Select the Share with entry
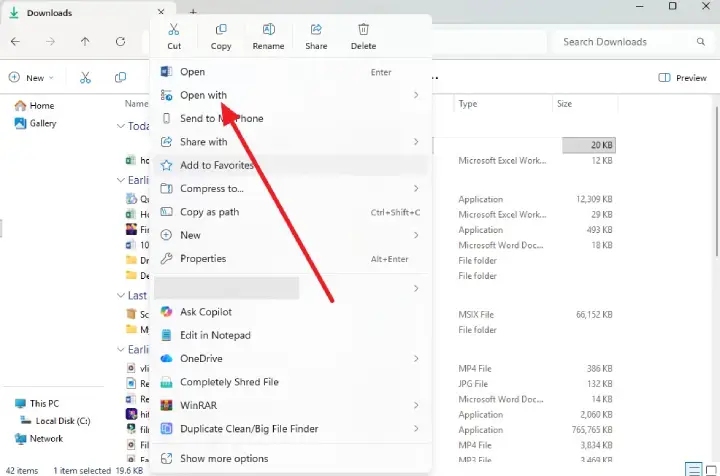 [292, 142]
